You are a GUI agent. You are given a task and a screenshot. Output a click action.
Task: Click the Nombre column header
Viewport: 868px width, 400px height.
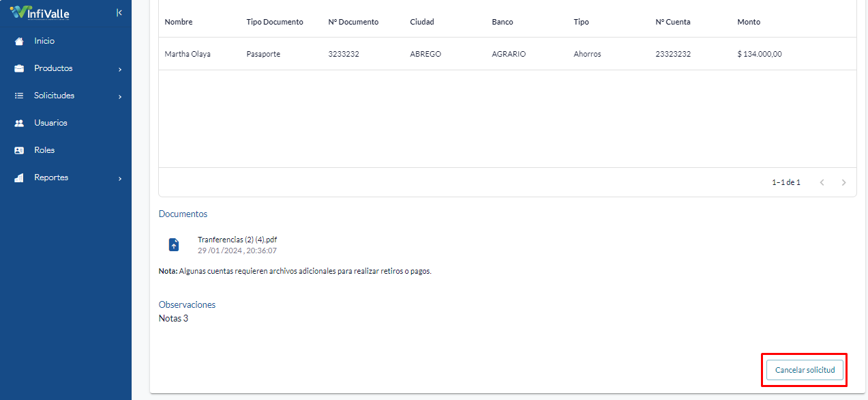pyautogui.click(x=179, y=22)
